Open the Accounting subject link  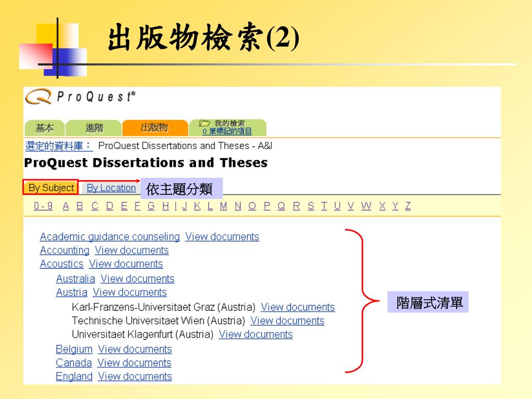(x=64, y=250)
